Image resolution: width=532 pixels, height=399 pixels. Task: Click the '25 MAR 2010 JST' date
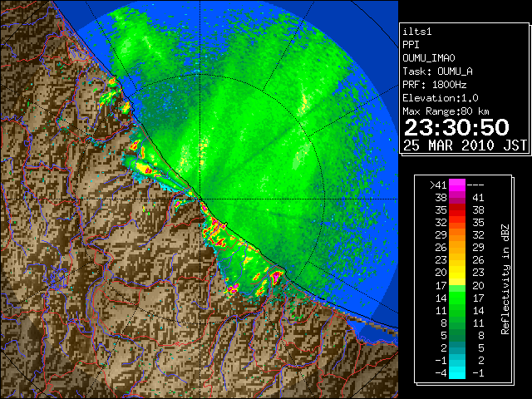click(465, 145)
